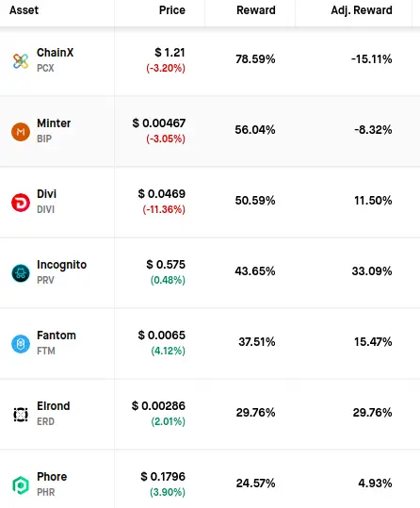Sort the table by Price header
420x508 pixels.
coord(172,10)
